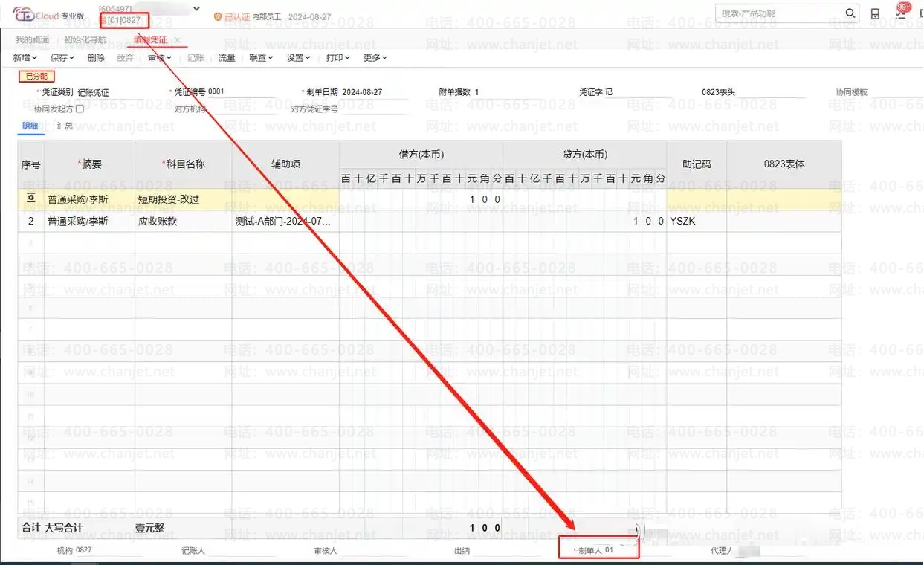Click the 已认证 badge icon
Viewport: 924px width, 568px height.
(218, 16)
